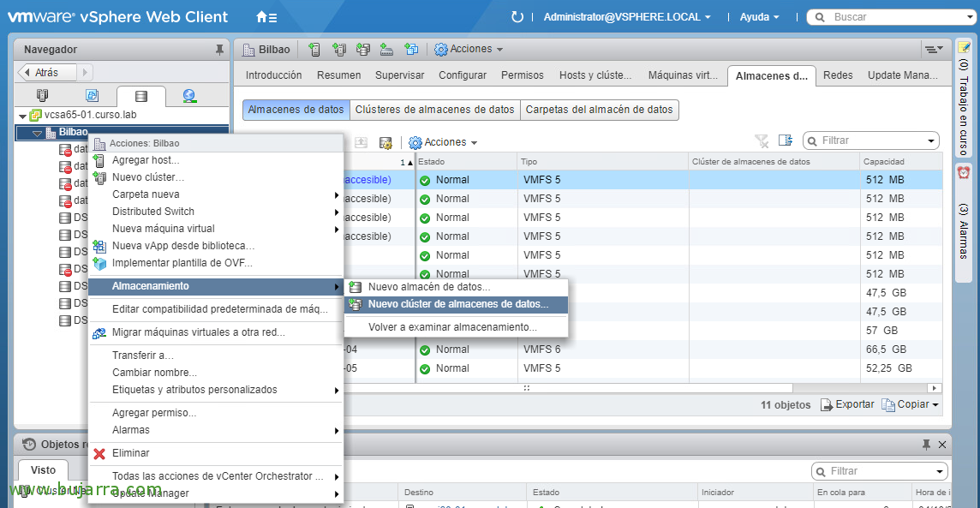Click the select columns icon beside filter
The height and width of the screenshot is (508, 980).
[785, 140]
